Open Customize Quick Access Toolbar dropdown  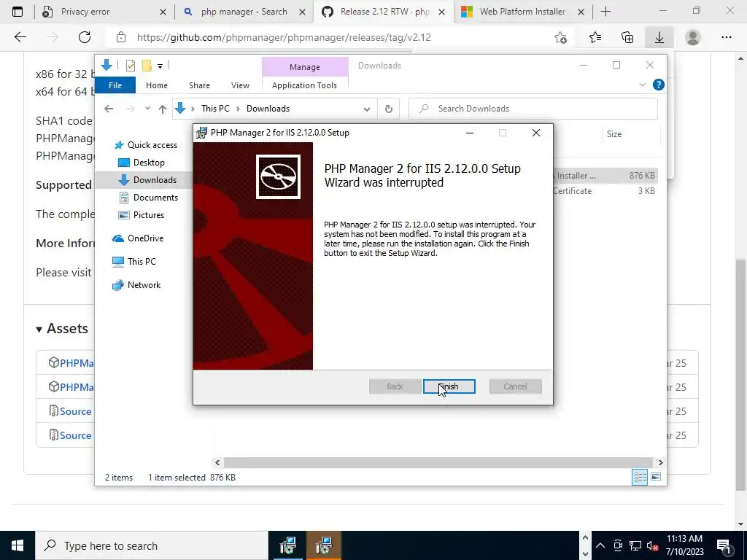pyautogui.click(x=160, y=66)
